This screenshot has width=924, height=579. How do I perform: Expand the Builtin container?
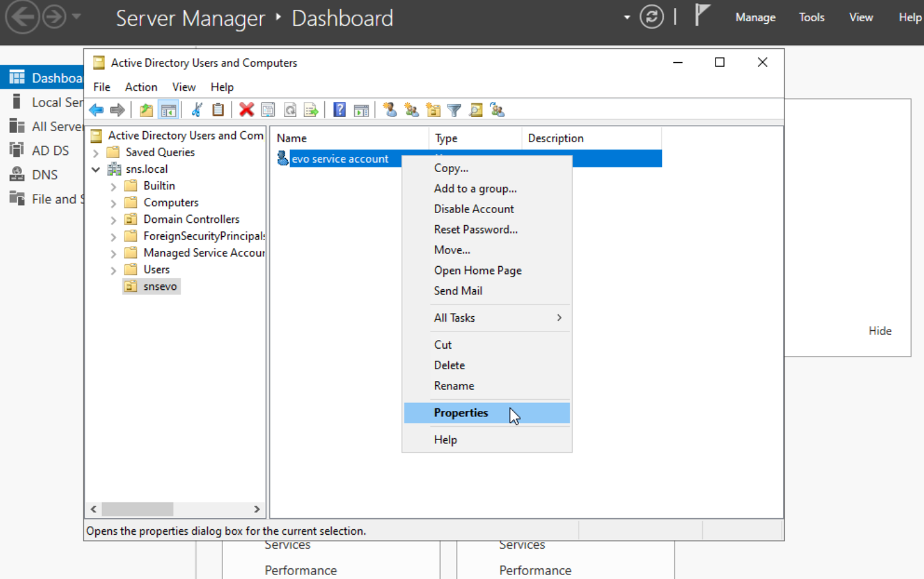(x=113, y=187)
